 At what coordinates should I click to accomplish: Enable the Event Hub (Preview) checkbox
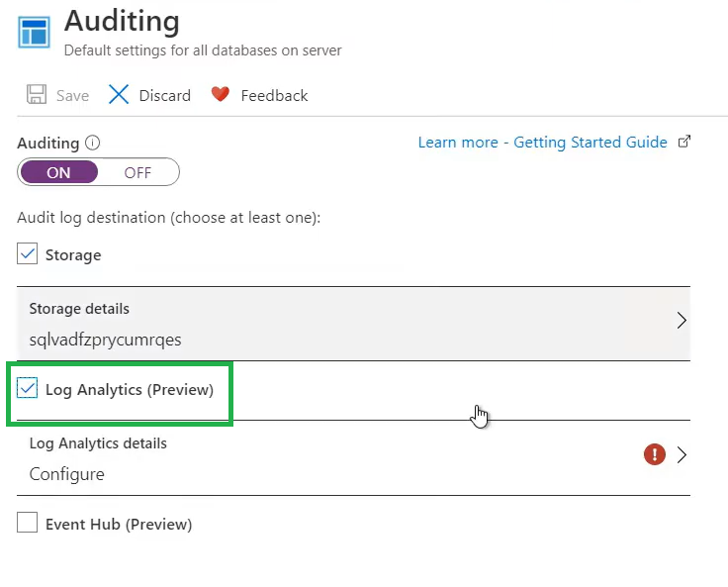[x=28, y=524]
